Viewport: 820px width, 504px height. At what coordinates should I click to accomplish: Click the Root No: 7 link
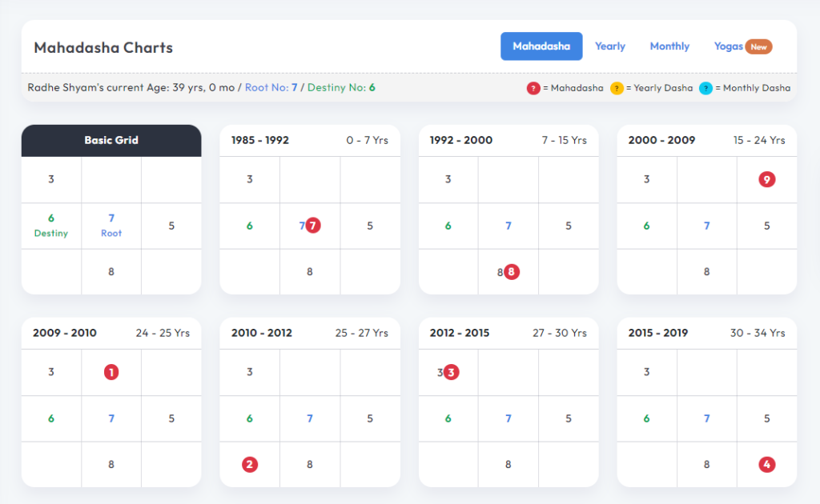(271, 87)
